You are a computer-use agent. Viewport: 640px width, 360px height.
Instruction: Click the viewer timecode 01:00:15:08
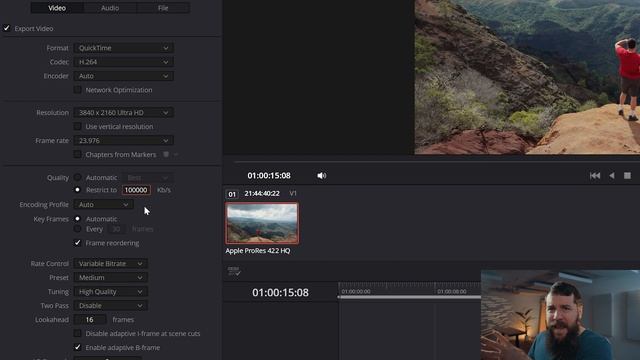(x=269, y=176)
